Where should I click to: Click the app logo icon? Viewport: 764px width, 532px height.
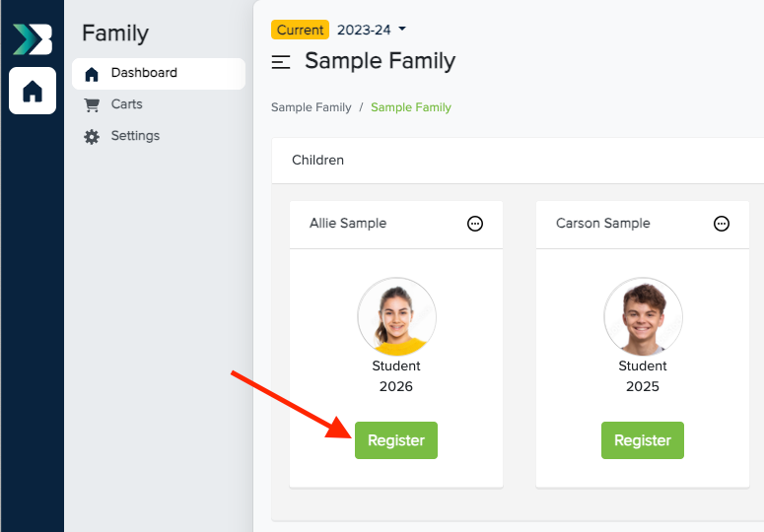pyautogui.click(x=32, y=38)
